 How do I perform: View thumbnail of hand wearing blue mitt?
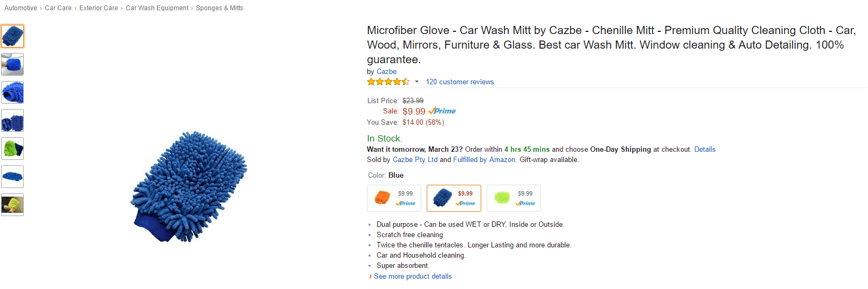coord(12,64)
